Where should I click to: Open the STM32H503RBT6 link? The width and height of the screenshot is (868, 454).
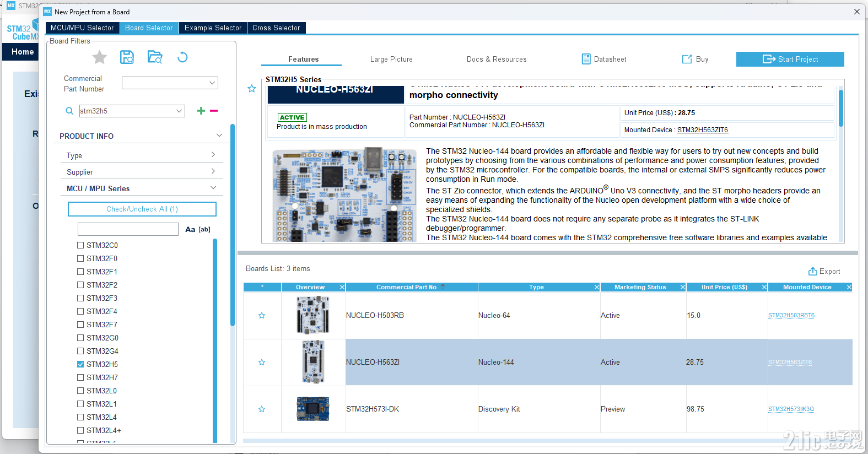[x=791, y=316]
